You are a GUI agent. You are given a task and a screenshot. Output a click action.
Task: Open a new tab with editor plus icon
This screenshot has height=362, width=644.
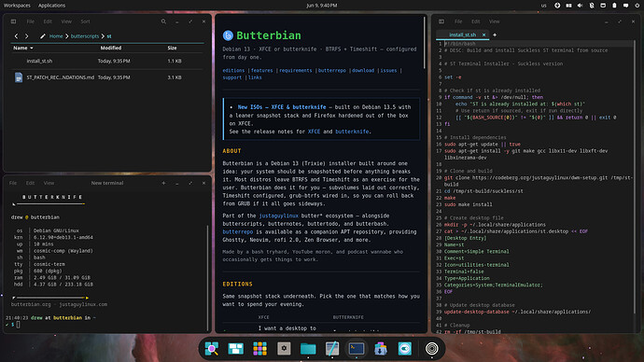pyautogui.click(x=495, y=35)
